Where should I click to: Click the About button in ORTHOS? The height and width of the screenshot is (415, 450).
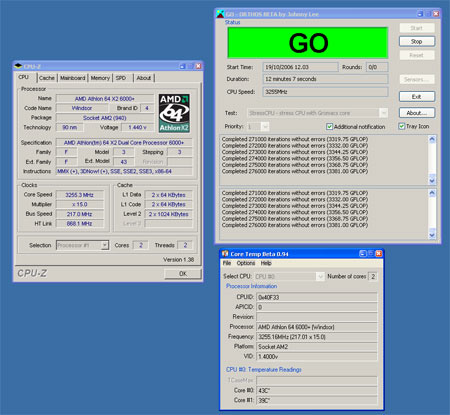[417, 113]
